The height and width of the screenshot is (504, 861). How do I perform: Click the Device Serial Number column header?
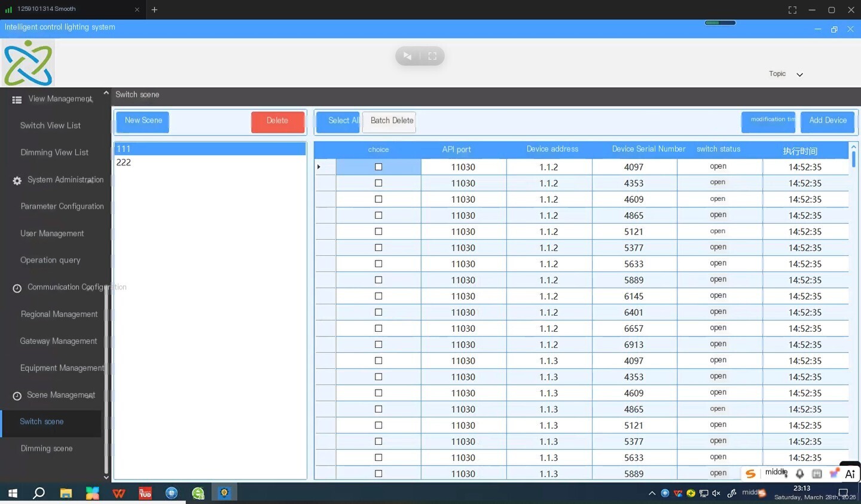tap(649, 149)
